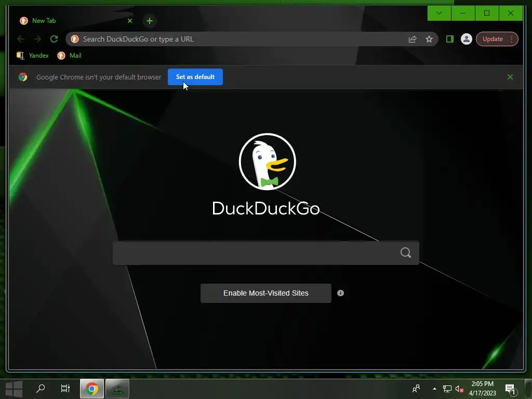Click the DuckDuckGo page search box
Viewport: 532px width, 399px height.
(265, 253)
